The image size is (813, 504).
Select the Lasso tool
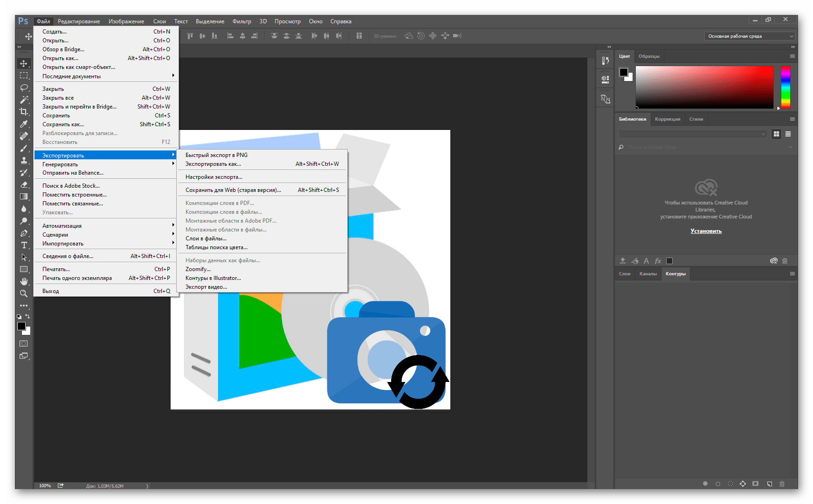[24, 88]
